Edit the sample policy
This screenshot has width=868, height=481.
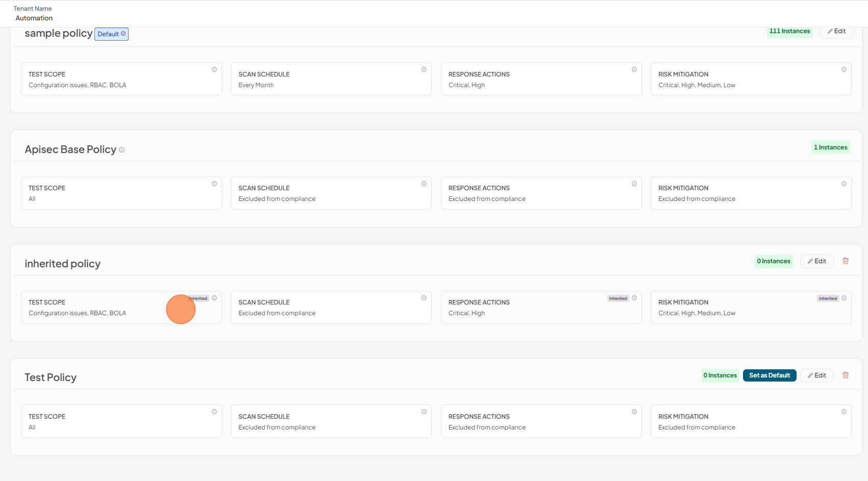click(x=837, y=31)
